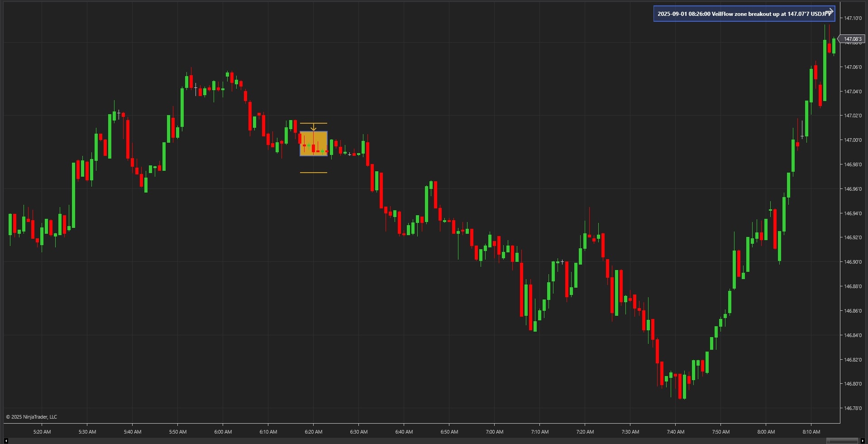Open the price axis scale by clicking 147.00'0
Viewport: 868px width, 444px height.
pyautogui.click(x=853, y=140)
